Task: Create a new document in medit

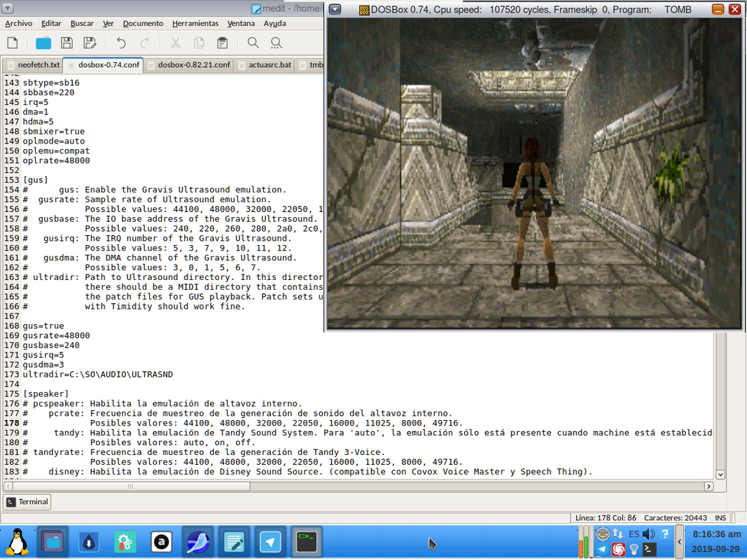Action: pos(13,43)
